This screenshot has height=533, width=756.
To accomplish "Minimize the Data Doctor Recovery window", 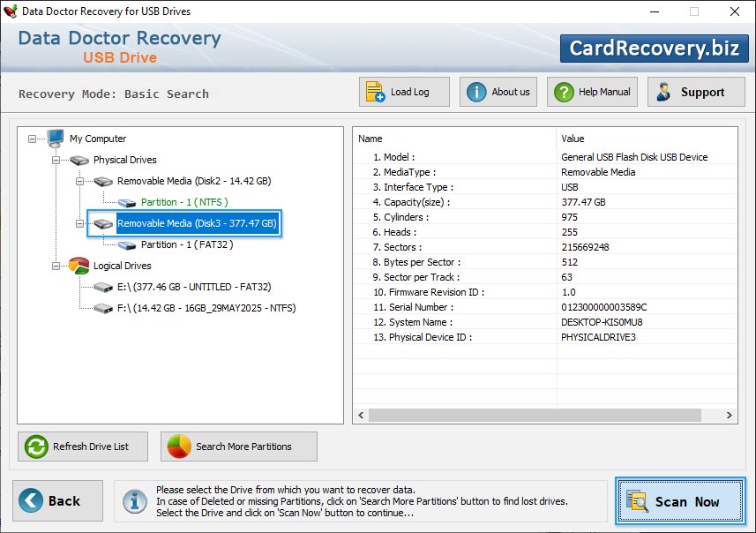I will coord(655,11).
